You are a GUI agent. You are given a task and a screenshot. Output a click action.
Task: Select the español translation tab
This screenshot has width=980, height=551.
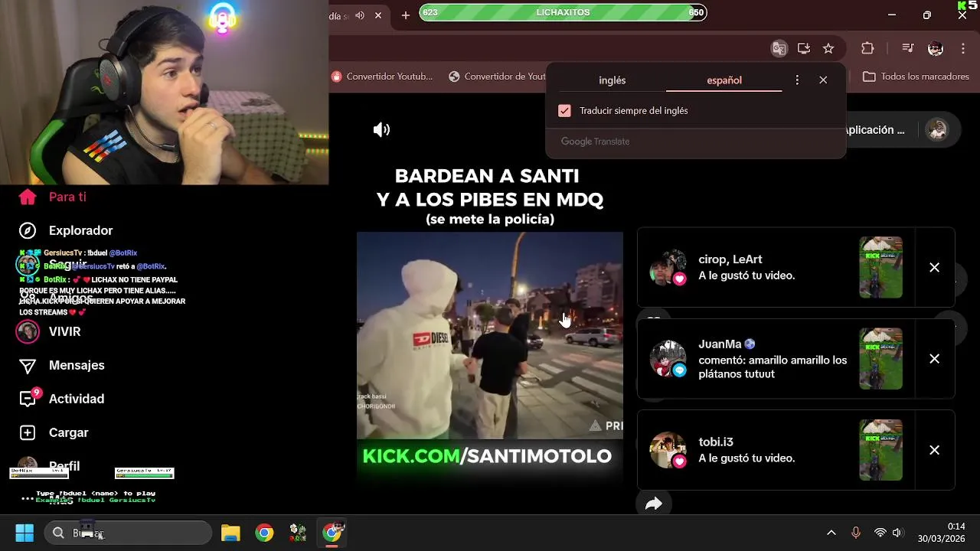point(724,80)
